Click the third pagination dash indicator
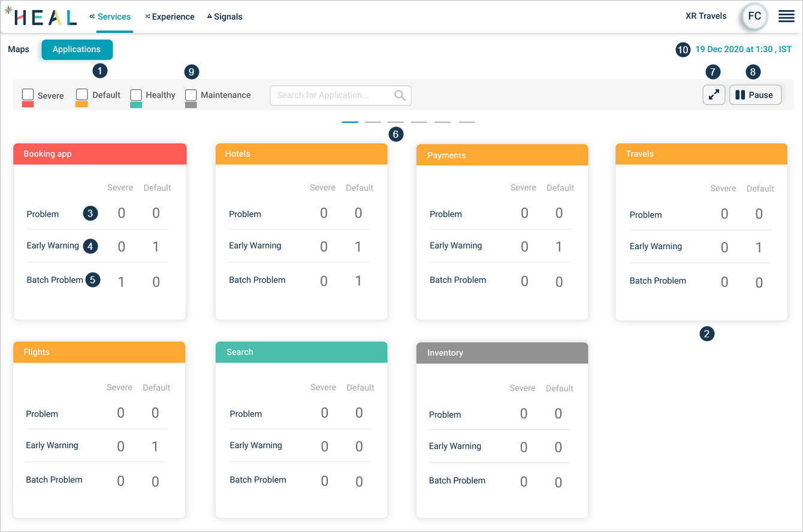This screenshot has height=532, width=803. point(396,122)
